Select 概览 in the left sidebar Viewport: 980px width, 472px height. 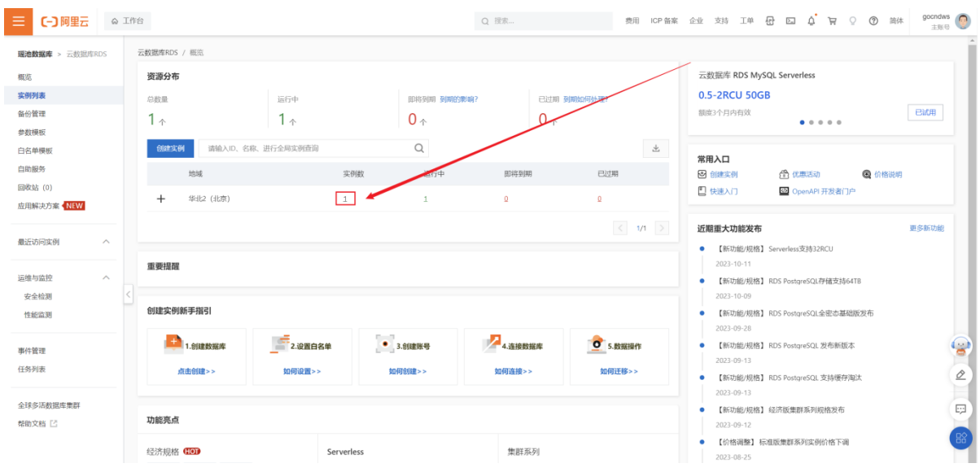coord(25,77)
